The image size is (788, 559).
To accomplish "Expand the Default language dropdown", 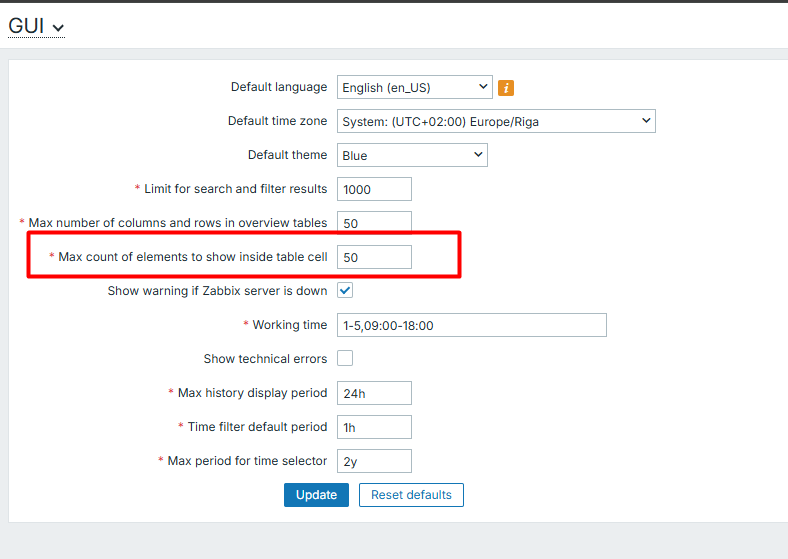I will pos(414,88).
